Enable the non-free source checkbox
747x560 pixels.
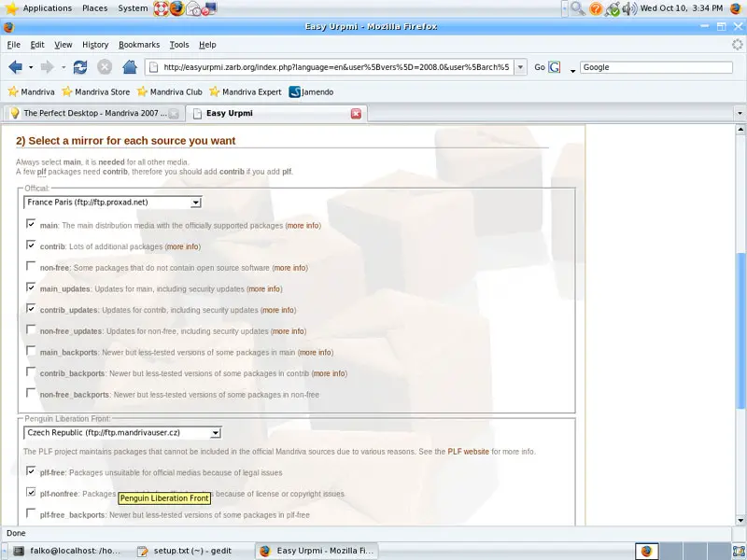point(31,266)
